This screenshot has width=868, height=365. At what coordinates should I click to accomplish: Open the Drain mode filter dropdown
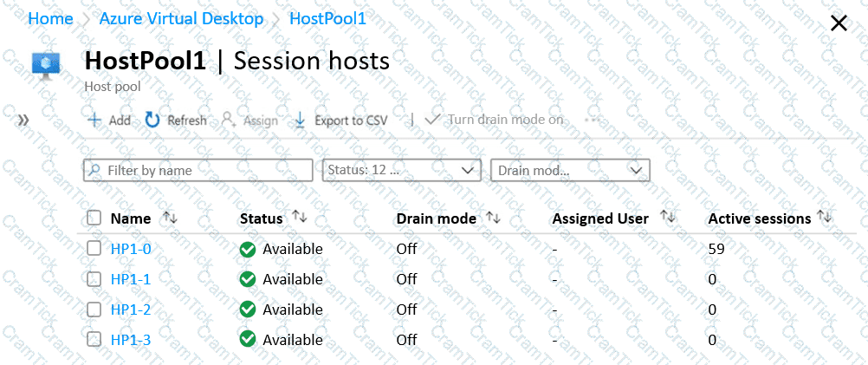569,170
